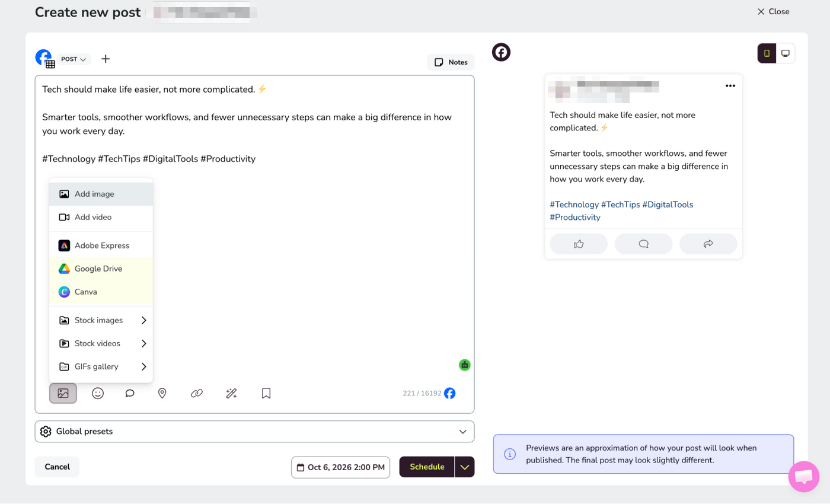Image resolution: width=830 pixels, height=504 pixels.
Task: Click the #Technology hashtag in preview
Action: pos(574,205)
